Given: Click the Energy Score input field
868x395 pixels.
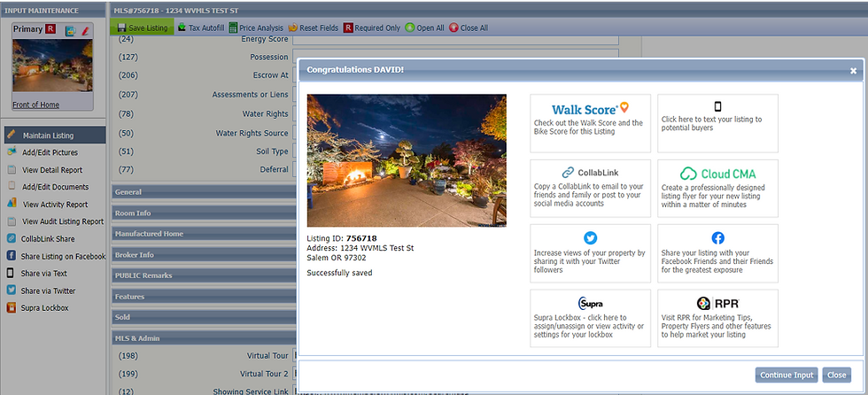Looking at the screenshot, I should 455,39.
